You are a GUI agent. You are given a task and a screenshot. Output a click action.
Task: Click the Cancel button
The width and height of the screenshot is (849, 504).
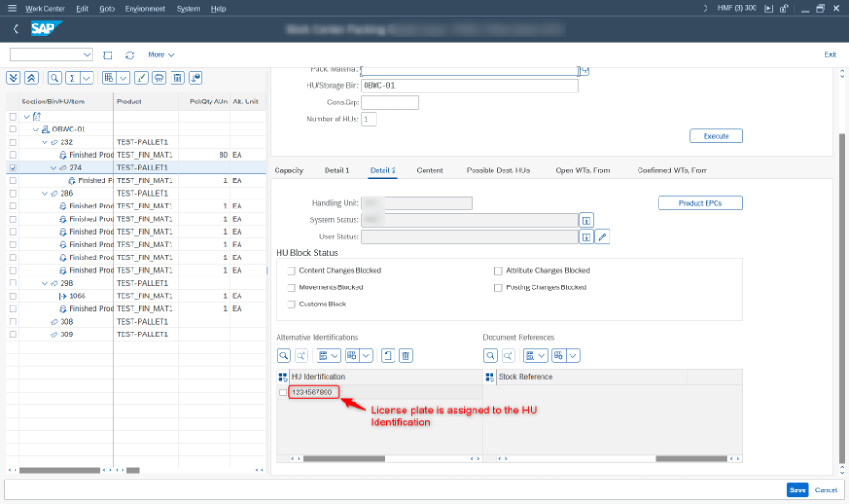[825, 489]
